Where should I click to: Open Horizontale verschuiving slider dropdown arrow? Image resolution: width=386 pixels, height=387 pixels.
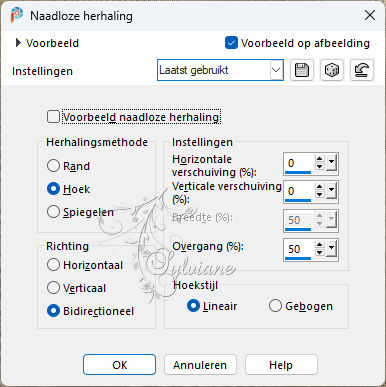pyautogui.click(x=331, y=163)
